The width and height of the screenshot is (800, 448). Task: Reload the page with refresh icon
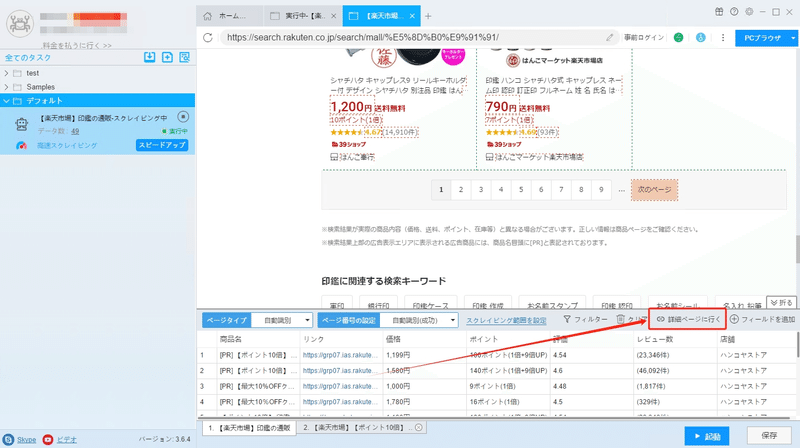pyautogui.click(x=208, y=37)
